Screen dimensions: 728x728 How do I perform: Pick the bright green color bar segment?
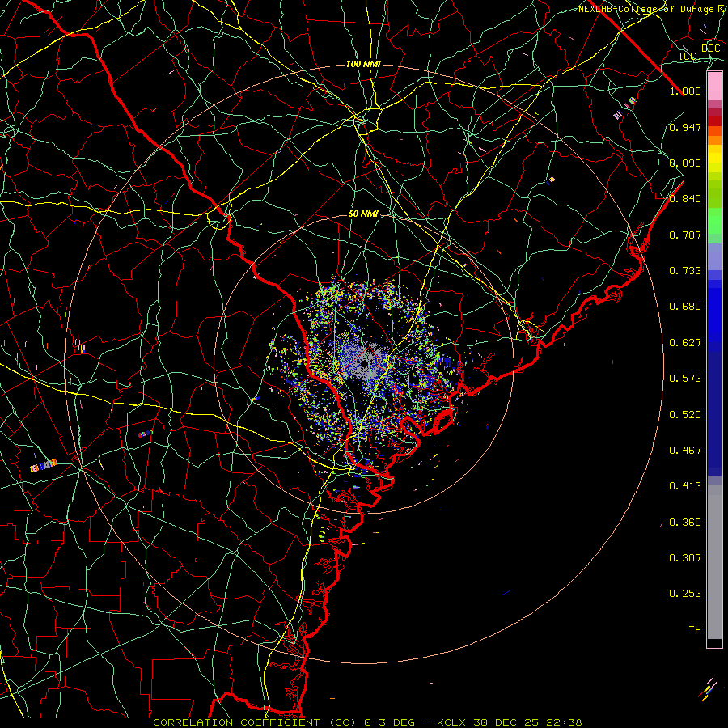(714, 221)
